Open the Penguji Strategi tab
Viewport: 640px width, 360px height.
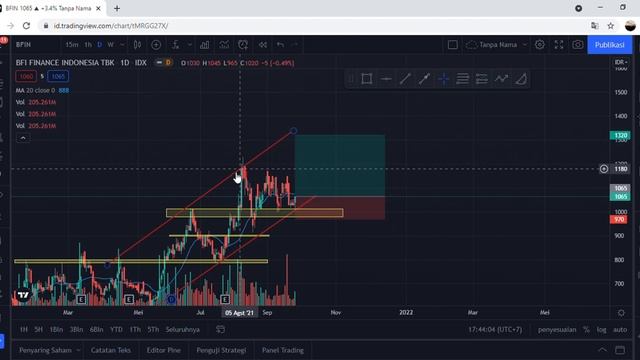click(221, 350)
